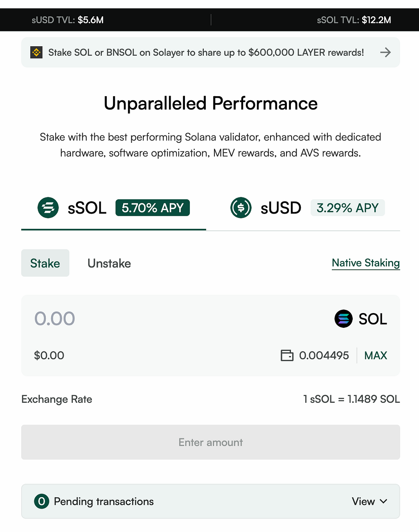This screenshot has width=419, height=532.
Task: Open the Pending transactions panel
Action: [210, 501]
